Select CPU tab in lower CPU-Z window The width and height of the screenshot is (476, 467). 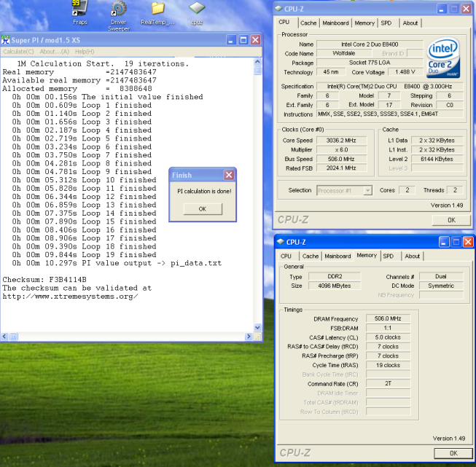[286, 256]
